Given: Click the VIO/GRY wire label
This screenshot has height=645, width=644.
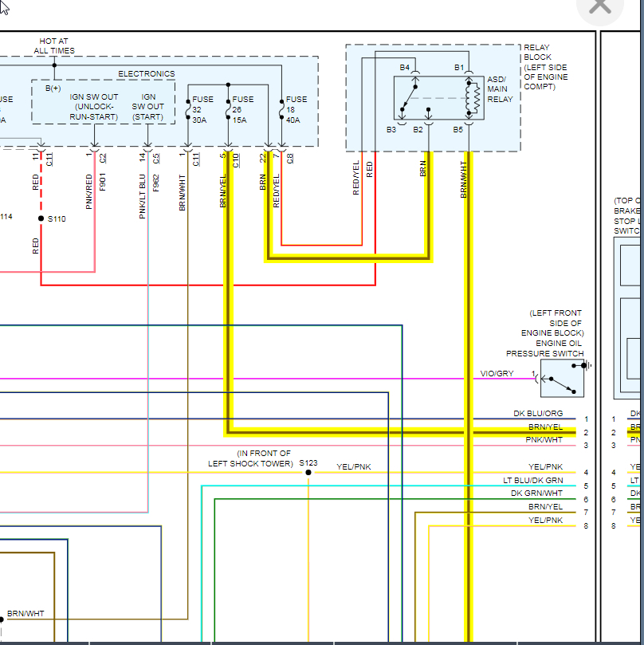Looking at the screenshot, I should (497, 373).
